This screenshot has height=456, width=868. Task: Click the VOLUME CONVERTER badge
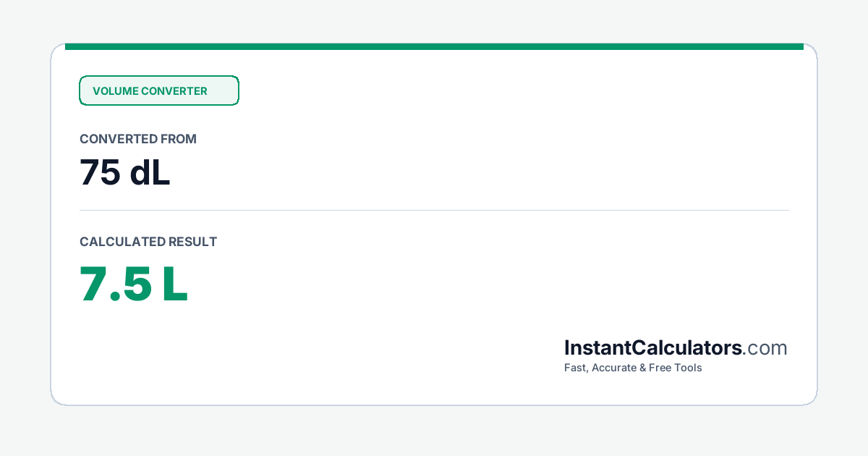[x=159, y=90]
